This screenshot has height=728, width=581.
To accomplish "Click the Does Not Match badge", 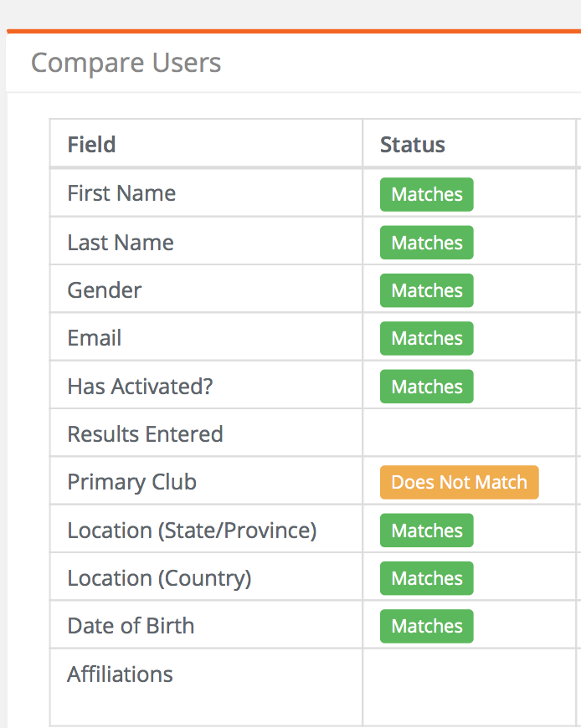I will (459, 482).
